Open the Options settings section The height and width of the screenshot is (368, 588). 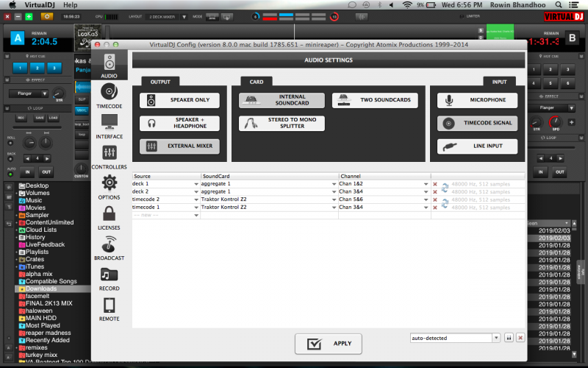(x=109, y=188)
